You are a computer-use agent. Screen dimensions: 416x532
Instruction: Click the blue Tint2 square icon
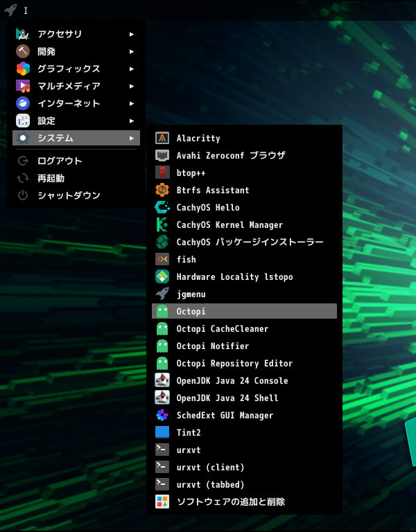click(162, 432)
